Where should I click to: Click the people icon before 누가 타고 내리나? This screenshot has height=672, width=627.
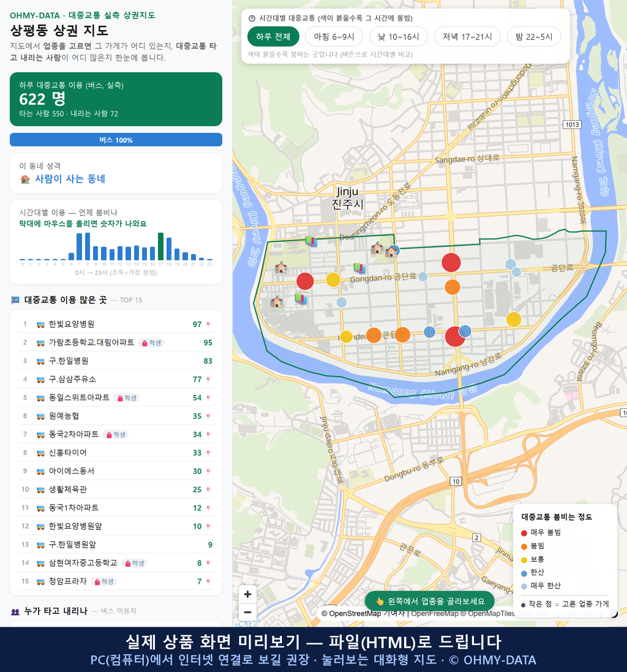[x=15, y=611]
